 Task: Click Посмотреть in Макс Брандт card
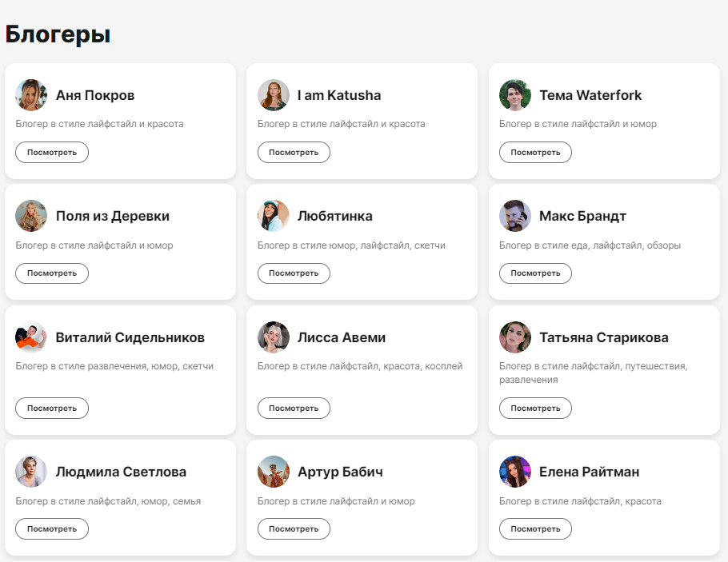click(535, 273)
